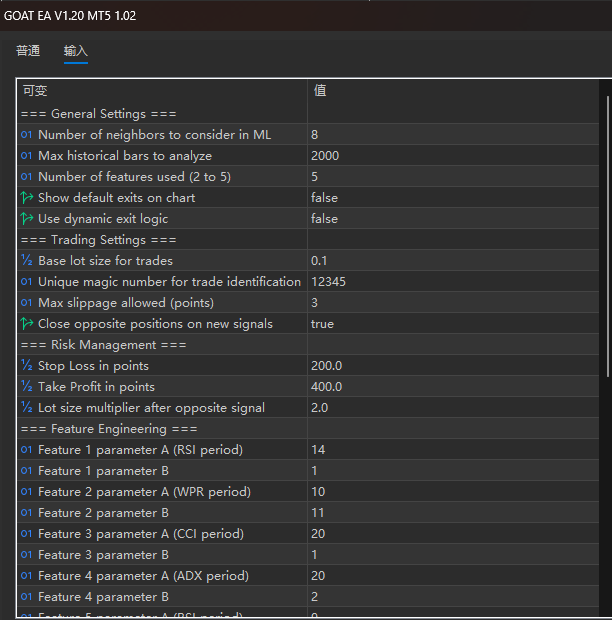Image resolution: width=612 pixels, height=620 pixels.
Task: Select the '=== General Settings ===' row
Action: [x=308, y=114]
